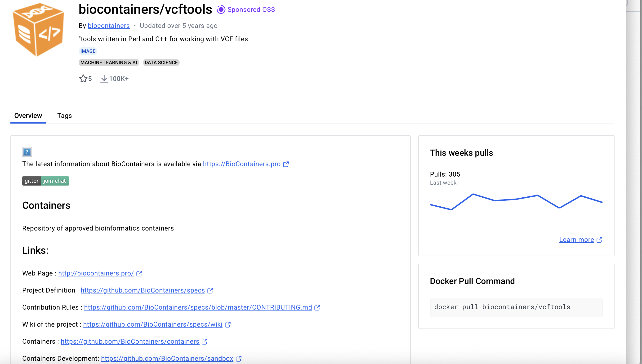Open the BioContainers/sandbox development link
The width and height of the screenshot is (642, 364).
coord(167,359)
